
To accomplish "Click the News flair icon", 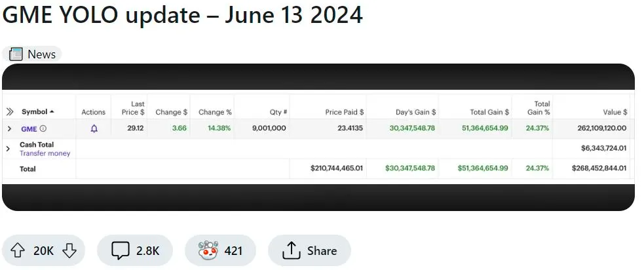I will pyautogui.click(x=16, y=54).
